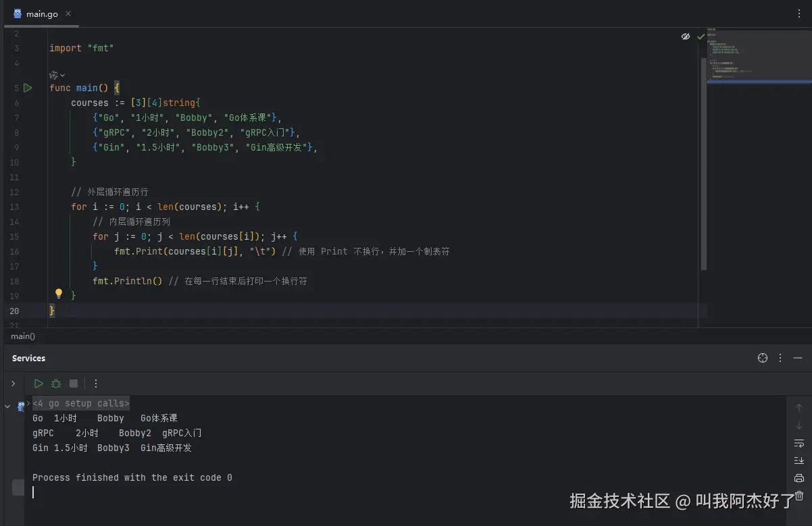Click console down-arrow next occurrence
The width and height of the screenshot is (812, 526).
tap(799, 425)
